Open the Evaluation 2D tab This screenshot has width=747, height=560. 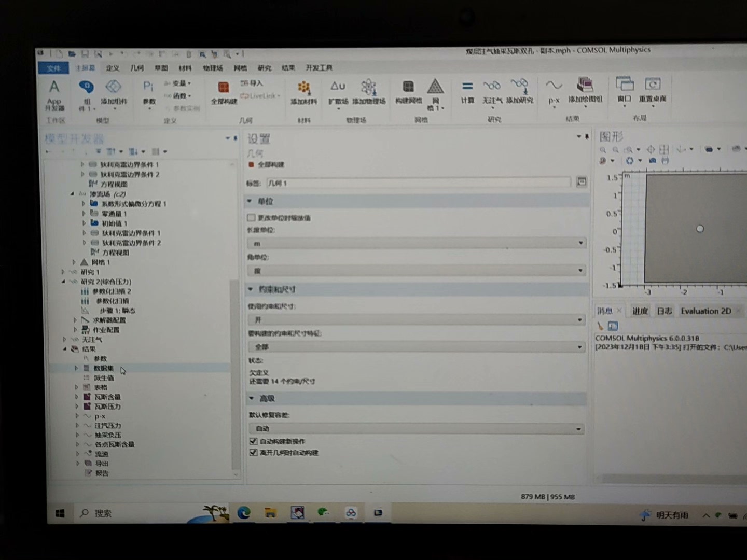(706, 311)
